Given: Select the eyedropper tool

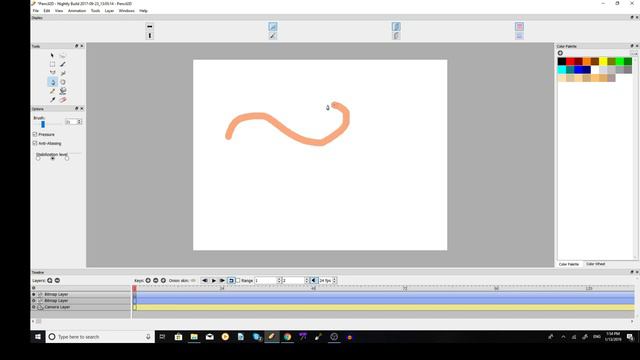Looking at the screenshot, I should coord(52,100).
